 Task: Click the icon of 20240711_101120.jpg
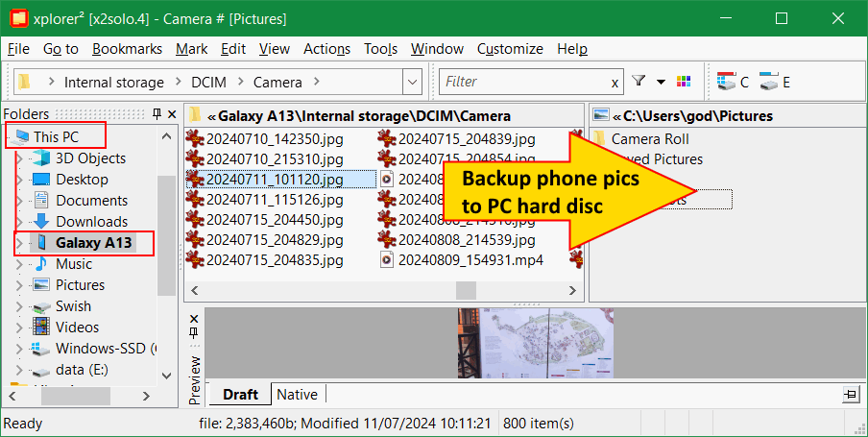tap(195, 179)
